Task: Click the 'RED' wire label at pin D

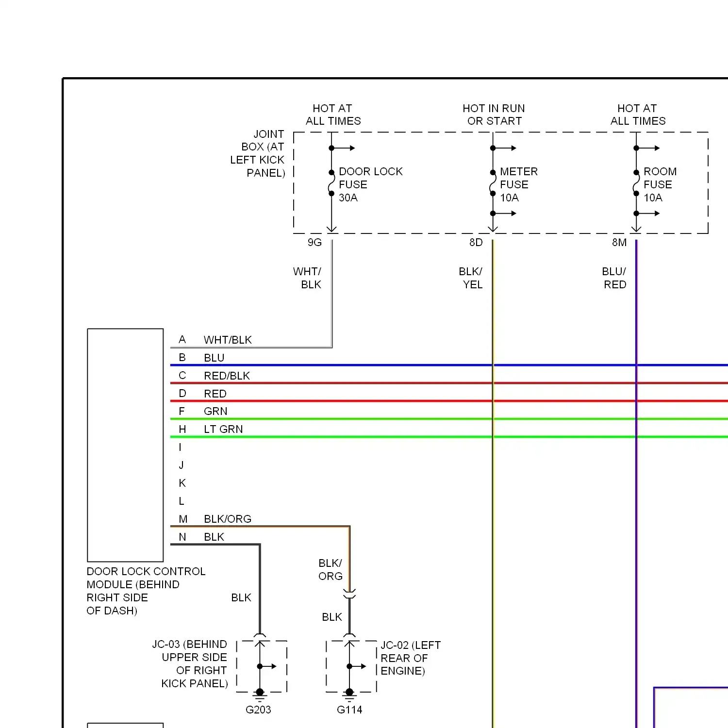Action: 215,394
